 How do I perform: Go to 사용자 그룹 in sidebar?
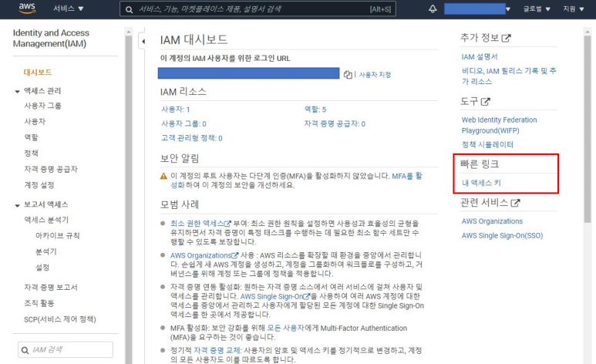coord(43,106)
